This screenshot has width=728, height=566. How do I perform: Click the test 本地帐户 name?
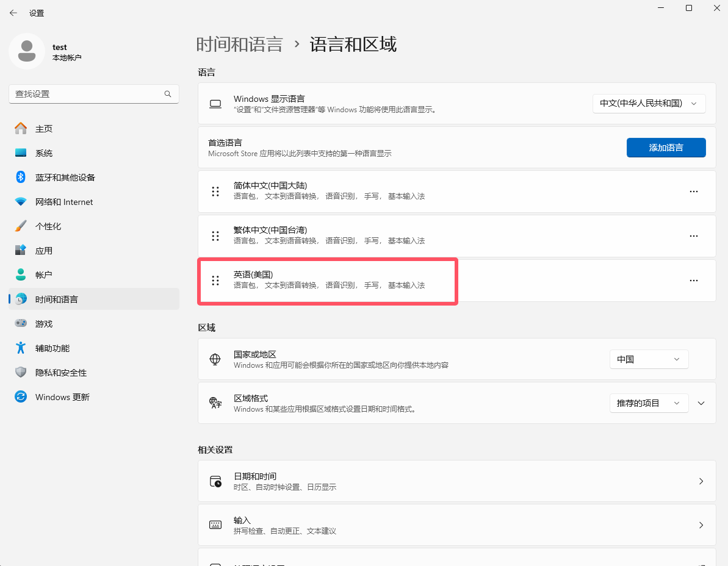point(67,52)
